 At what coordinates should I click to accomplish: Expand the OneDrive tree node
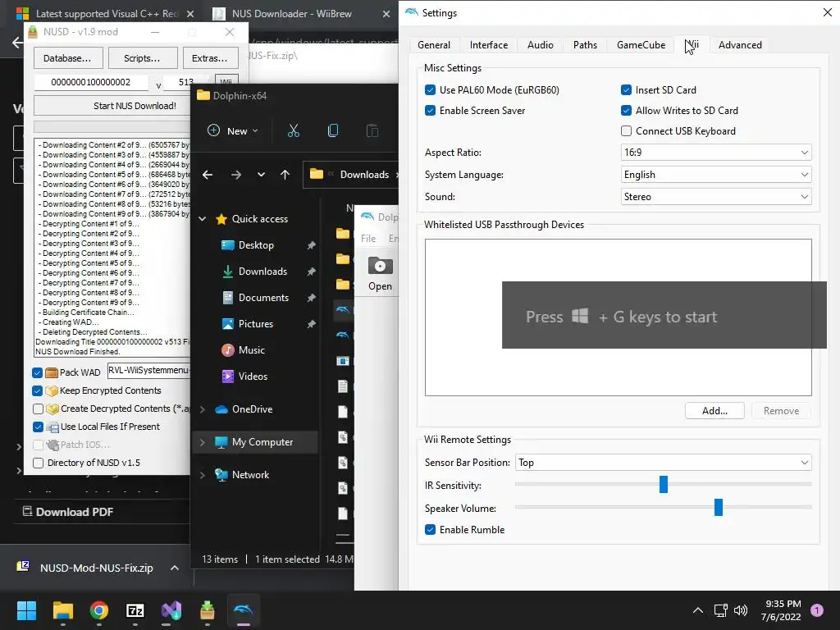pyautogui.click(x=203, y=410)
